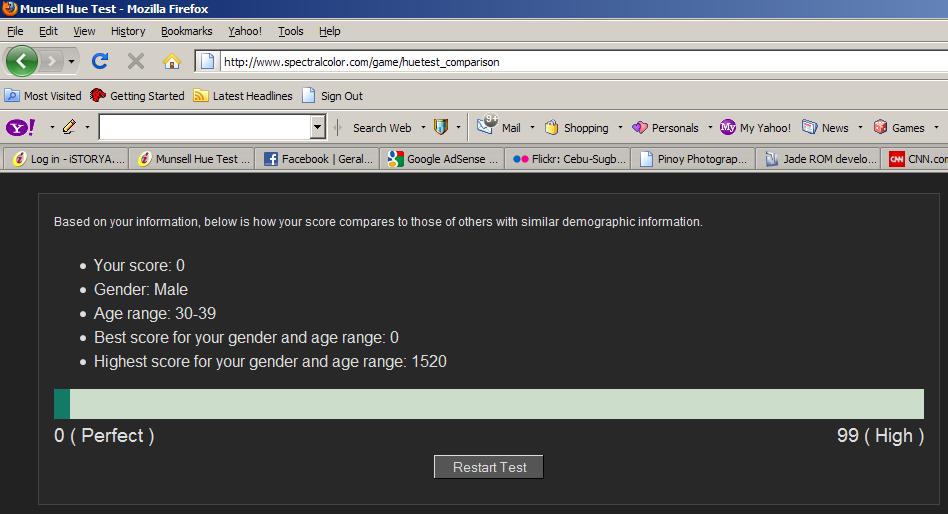Viewport: 948px width, 514px height.
Task: Click the green Back navigation button
Action: (23, 61)
